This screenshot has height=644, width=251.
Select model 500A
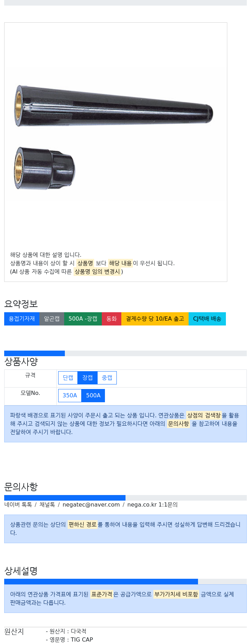pos(93,396)
